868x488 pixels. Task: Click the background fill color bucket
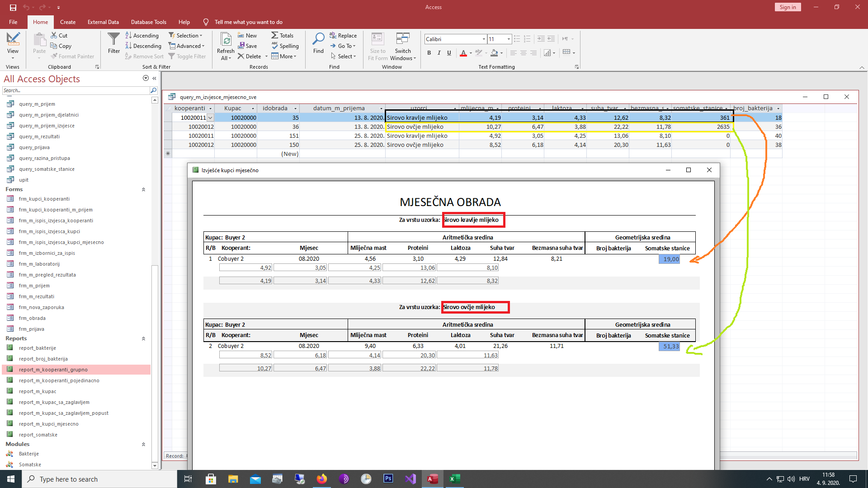[x=494, y=53]
